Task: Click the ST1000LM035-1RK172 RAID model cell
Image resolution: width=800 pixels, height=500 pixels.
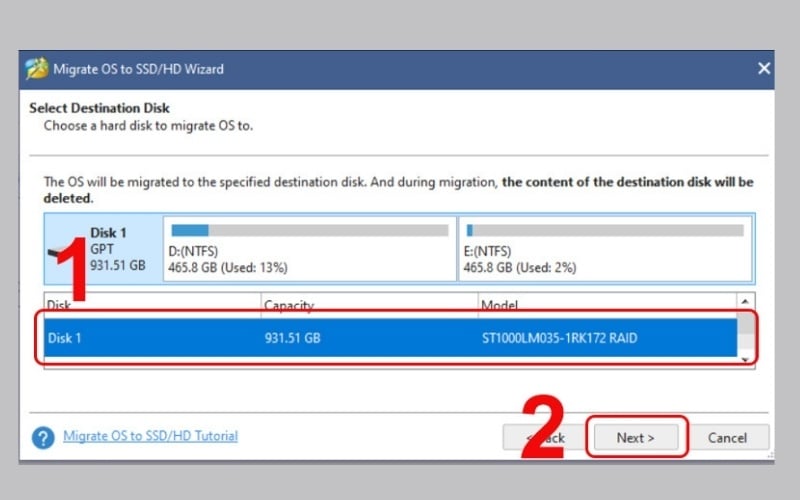Action: 559,338
